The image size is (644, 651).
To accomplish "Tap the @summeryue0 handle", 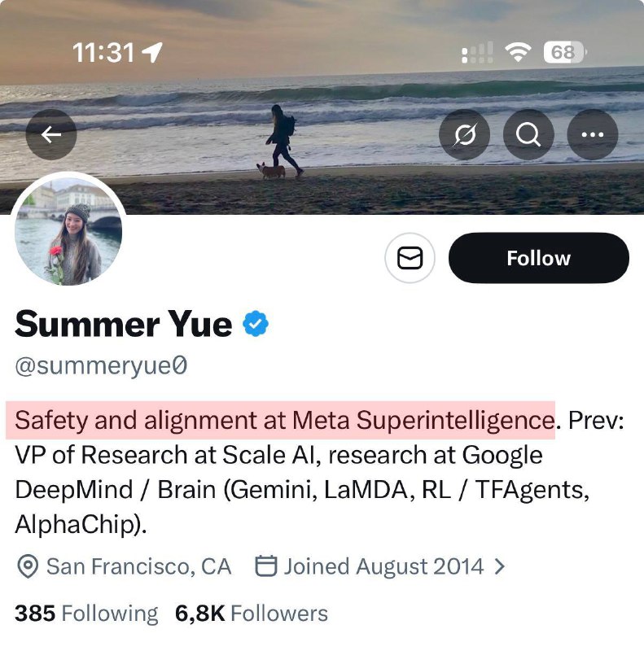I will click(x=102, y=367).
